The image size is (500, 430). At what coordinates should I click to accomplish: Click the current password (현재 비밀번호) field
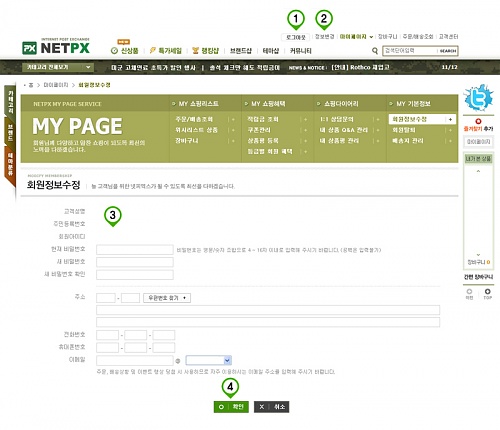(x=135, y=249)
